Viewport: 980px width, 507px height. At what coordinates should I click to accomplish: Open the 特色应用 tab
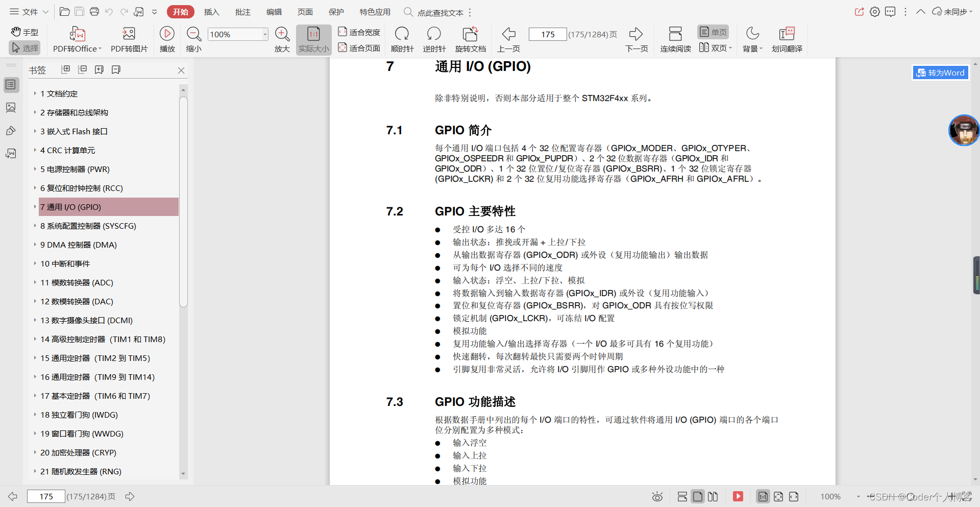375,12
